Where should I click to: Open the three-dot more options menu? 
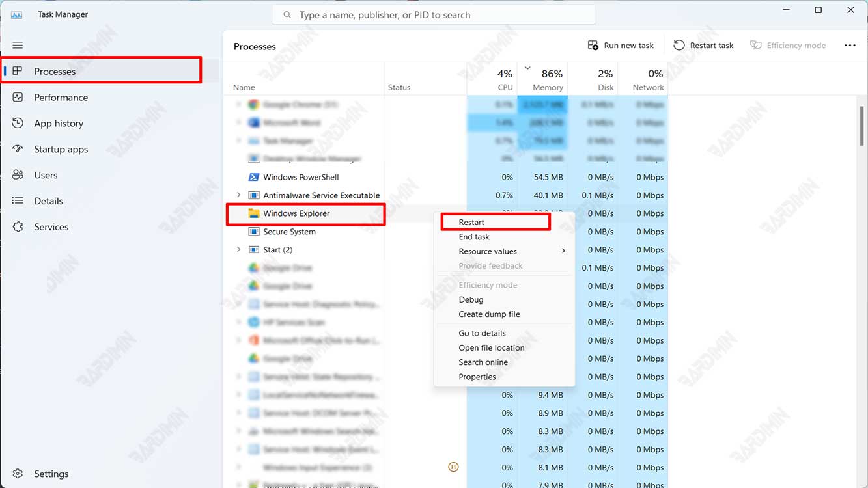pos(850,45)
